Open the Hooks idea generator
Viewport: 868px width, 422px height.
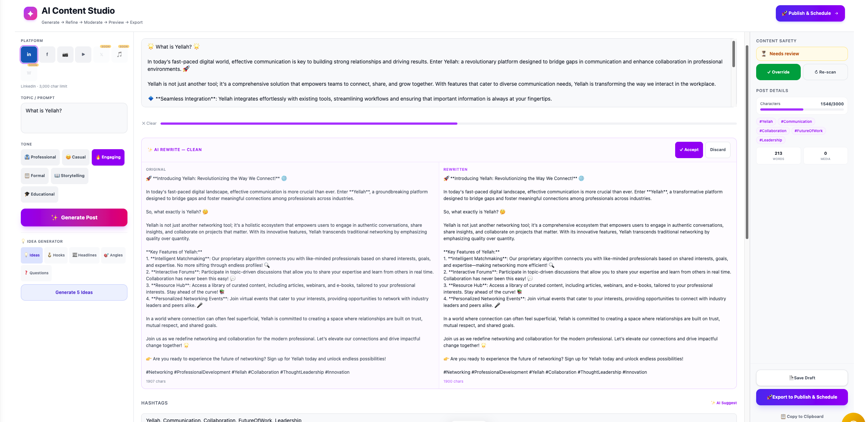[x=56, y=255]
